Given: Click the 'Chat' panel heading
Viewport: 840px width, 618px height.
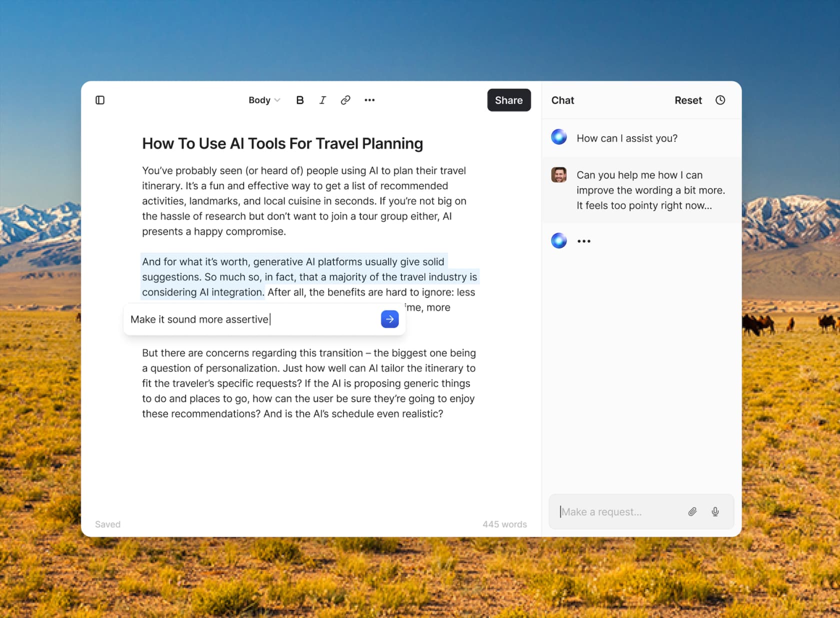Looking at the screenshot, I should click(x=562, y=100).
